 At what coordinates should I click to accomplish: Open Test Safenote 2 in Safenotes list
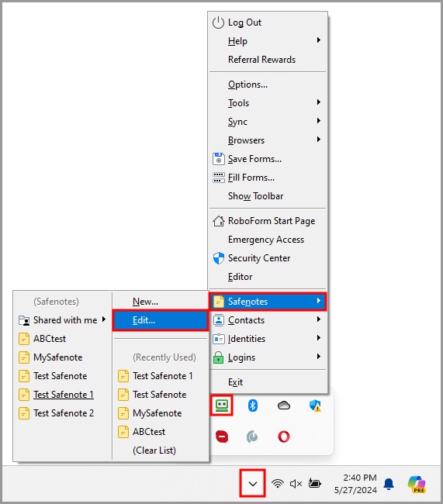(x=62, y=413)
